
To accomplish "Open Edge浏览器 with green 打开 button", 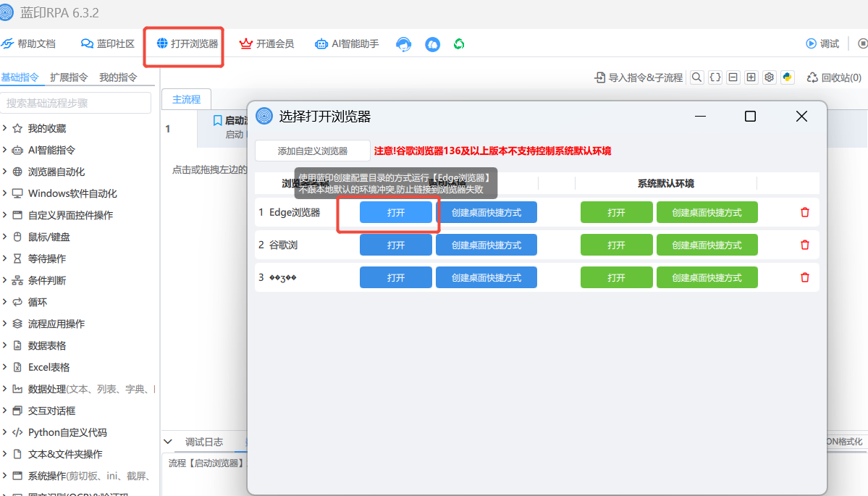I will coord(616,213).
